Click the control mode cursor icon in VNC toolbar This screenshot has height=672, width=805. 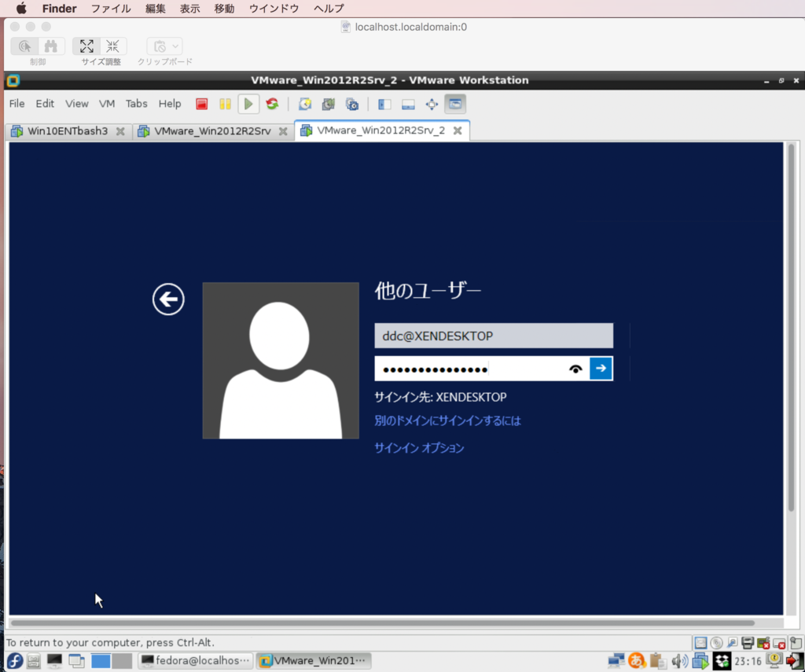[x=24, y=46]
